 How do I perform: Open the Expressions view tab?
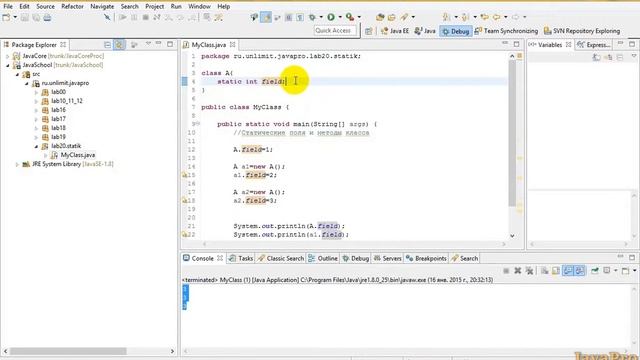594,45
